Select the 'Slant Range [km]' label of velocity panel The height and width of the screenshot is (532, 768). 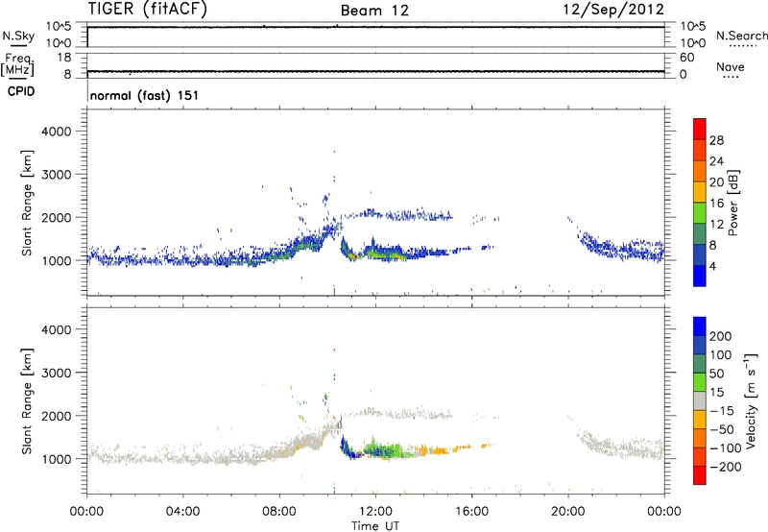pos(27,401)
